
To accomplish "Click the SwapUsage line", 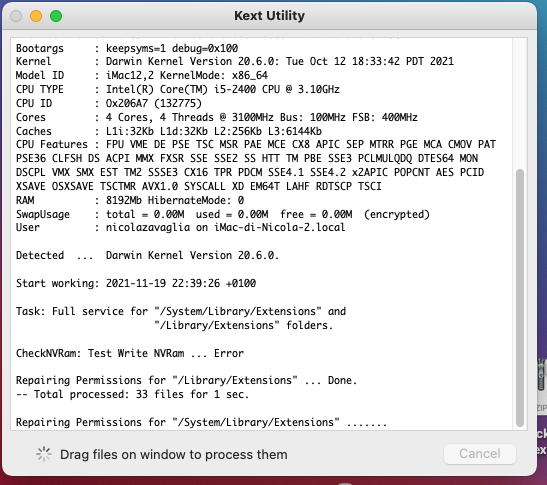I will pyautogui.click(x=223, y=214).
